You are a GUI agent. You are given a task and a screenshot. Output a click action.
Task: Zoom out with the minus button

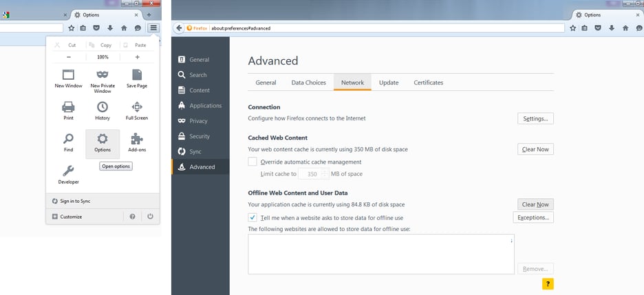click(x=68, y=57)
